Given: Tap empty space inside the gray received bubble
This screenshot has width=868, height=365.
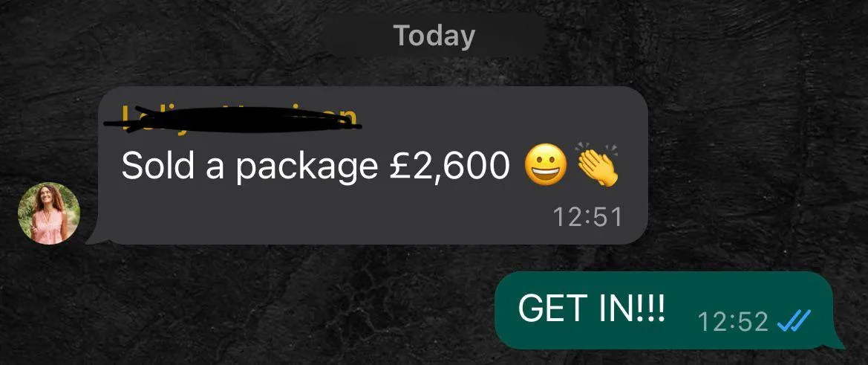Looking at the screenshot, I should tap(332, 216).
